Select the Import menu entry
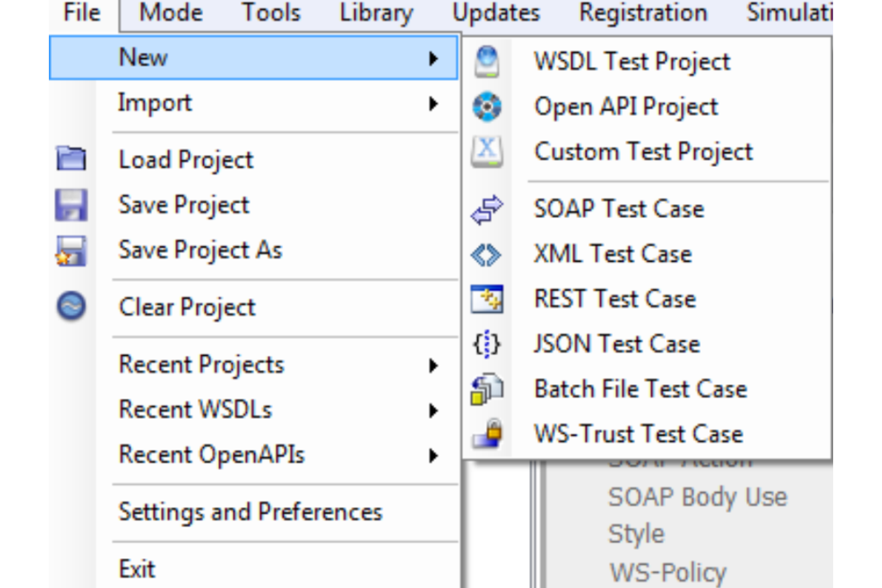882x588 pixels. (x=254, y=104)
